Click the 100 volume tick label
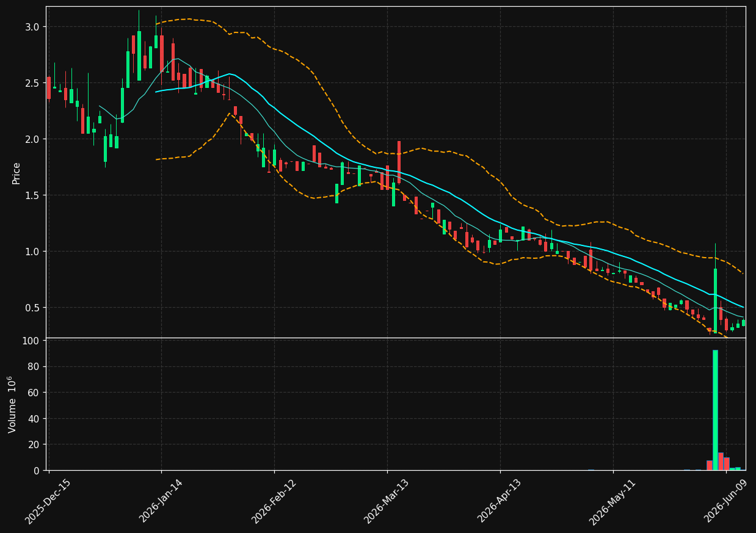Viewport: 756px width, 533px height. [31, 341]
